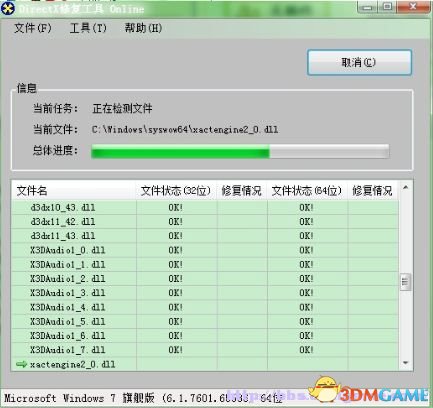Image resolution: width=433 pixels, height=408 pixels.
Task: Minimize the DirectX repair window
Action: 367,7
